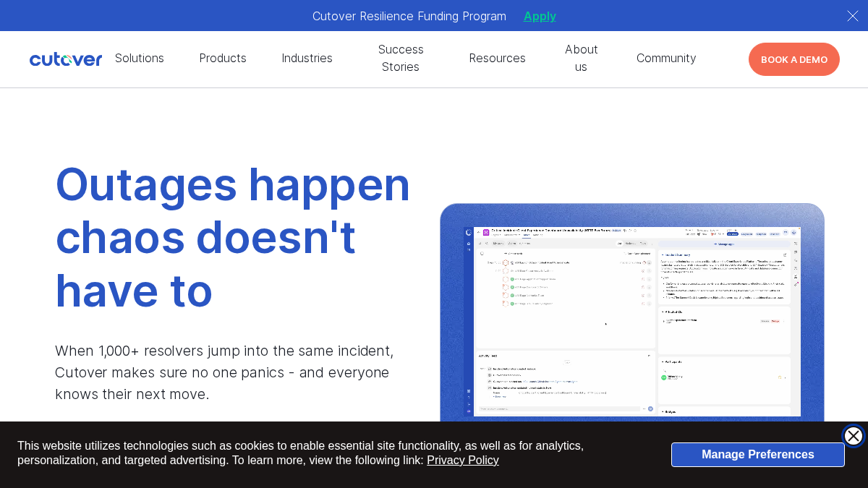This screenshot has width=868, height=488.
Task: Open the Privacy Policy link
Action: [463, 461]
